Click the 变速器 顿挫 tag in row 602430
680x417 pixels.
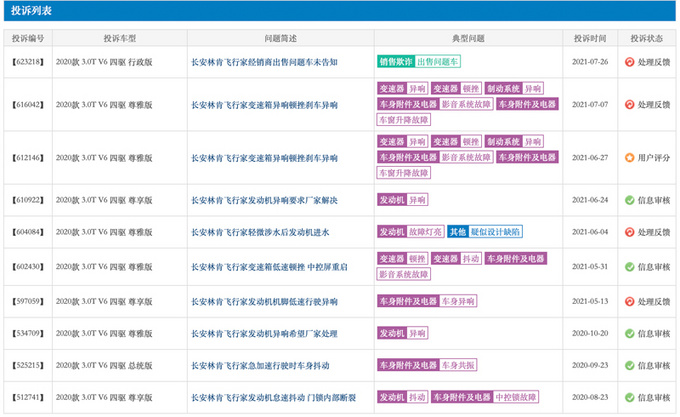(402, 259)
